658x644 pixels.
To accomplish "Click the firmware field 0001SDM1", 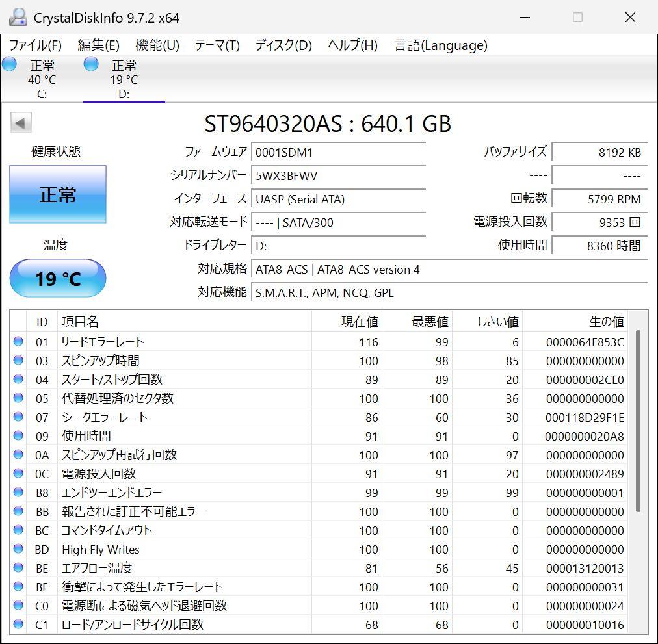I will pos(338,152).
